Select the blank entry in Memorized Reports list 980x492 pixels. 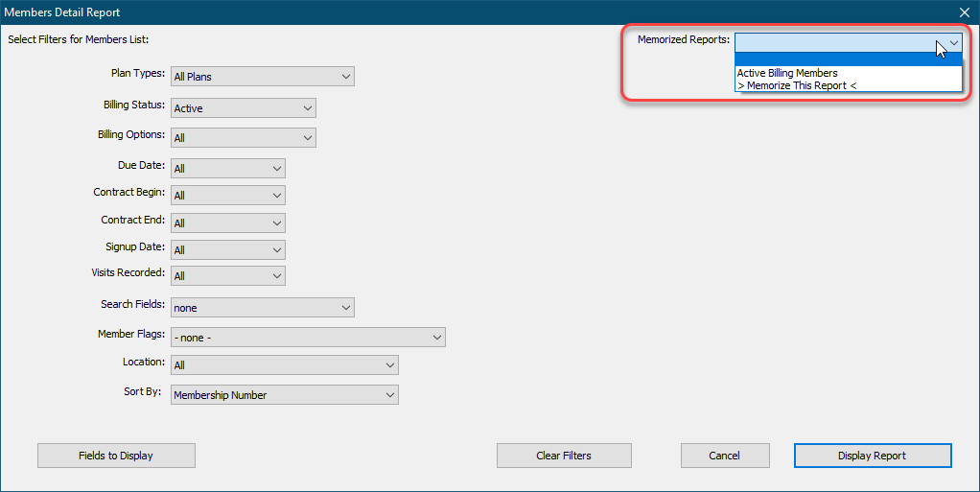pyautogui.click(x=848, y=59)
